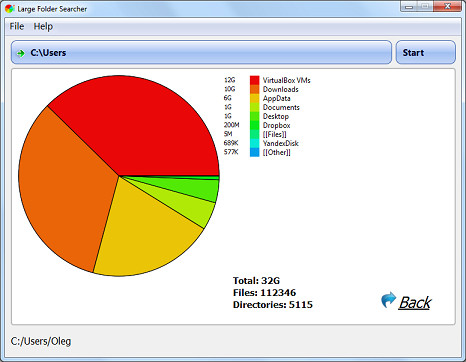466x362 pixels.
Task: Select the Desktop legend color swatch
Action: pyautogui.click(x=254, y=116)
